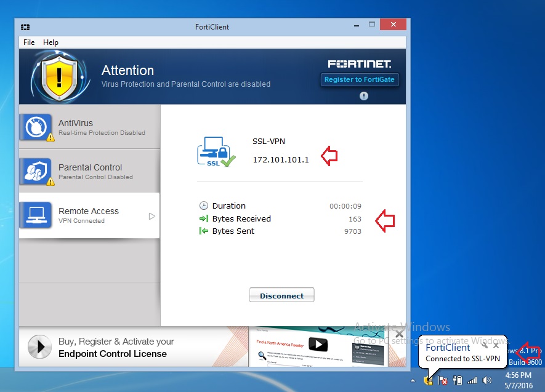Image resolution: width=545 pixels, height=392 pixels.
Task: Click the Connected to SSL-VPN notification text
Action: (462, 359)
